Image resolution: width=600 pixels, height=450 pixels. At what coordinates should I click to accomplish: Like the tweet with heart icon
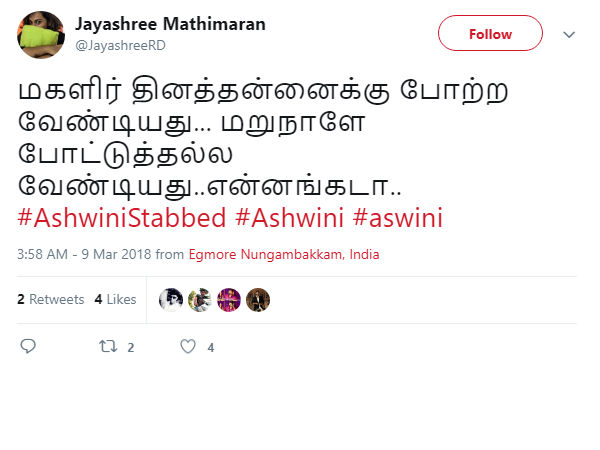click(188, 346)
